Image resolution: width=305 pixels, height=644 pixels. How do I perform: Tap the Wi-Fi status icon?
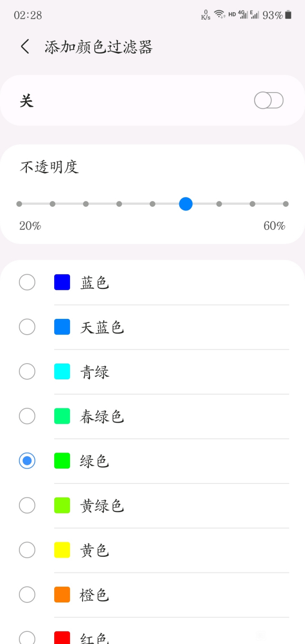pos(219,15)
